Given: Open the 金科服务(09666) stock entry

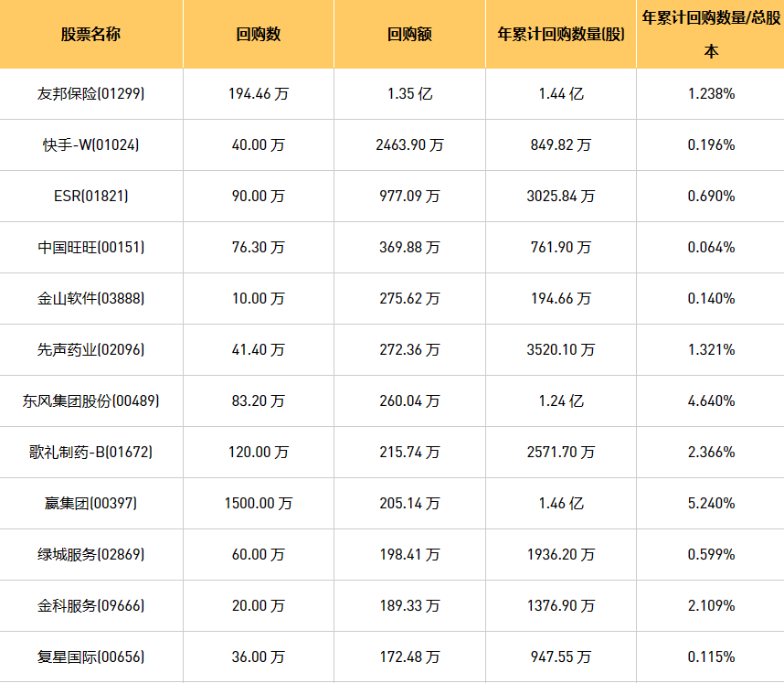Looking at the screenshot, I should click(91, 605).
